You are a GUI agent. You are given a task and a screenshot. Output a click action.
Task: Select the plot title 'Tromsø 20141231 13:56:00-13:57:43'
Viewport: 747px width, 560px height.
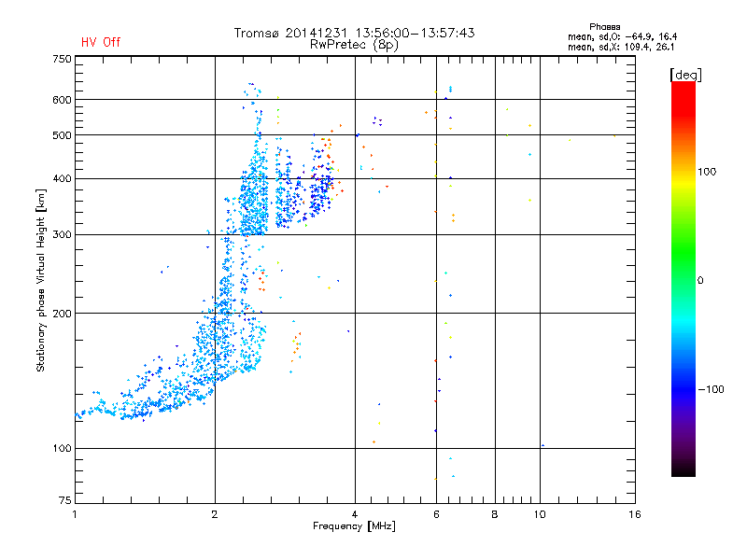(x=355, y=33)
